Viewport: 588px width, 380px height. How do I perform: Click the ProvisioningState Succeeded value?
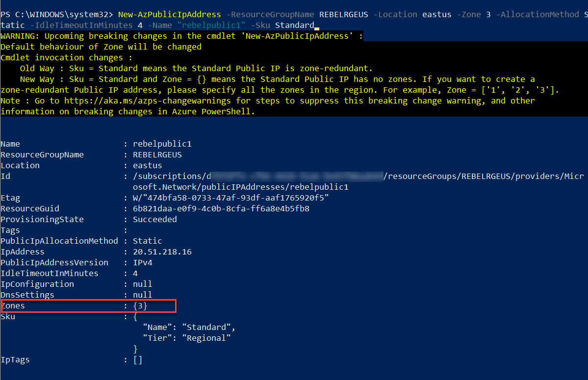(x=155, y=220)
